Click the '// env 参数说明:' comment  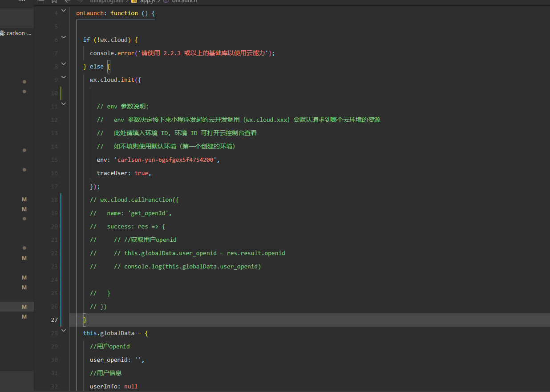pos(123,107)
